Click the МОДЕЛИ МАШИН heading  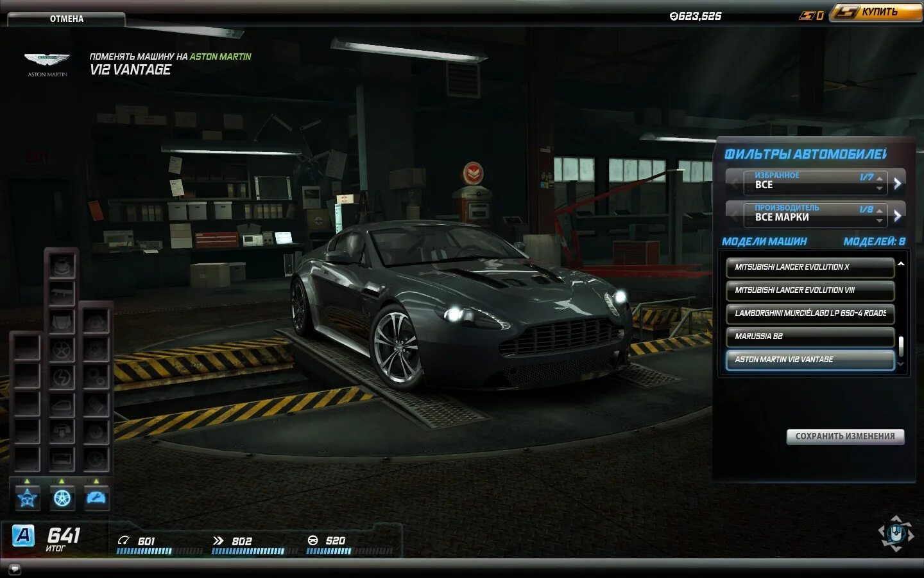pyautogui.click(x=764, y=241)
